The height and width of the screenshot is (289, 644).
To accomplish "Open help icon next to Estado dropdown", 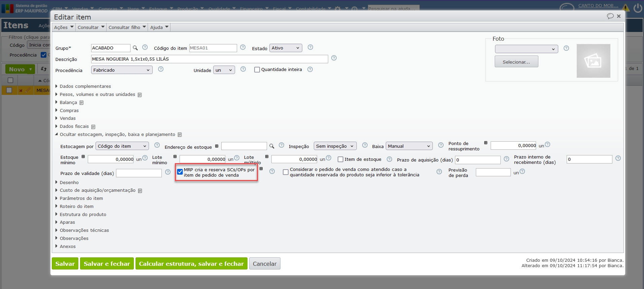I will [310, 47].
